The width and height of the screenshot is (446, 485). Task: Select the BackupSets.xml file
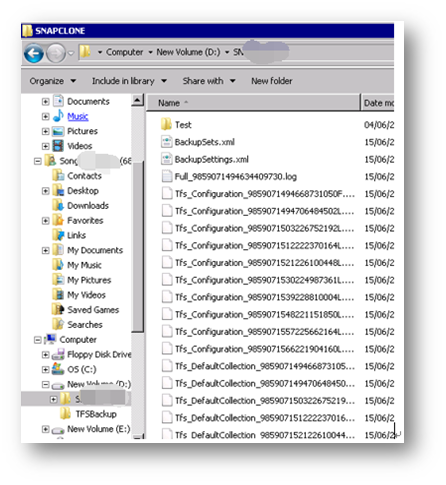205,142
